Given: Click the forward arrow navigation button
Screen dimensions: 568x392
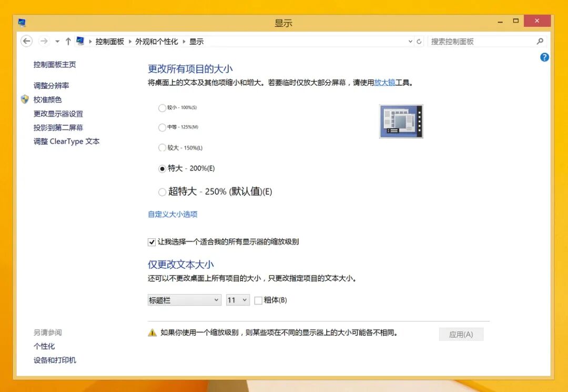Looking at the screenshot, I should 44,41.
